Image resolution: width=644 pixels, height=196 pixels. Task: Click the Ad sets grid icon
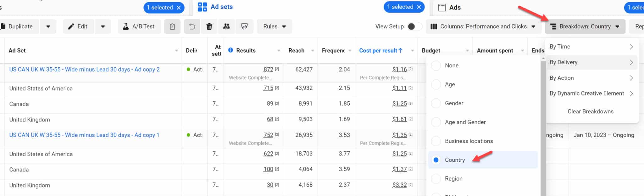point(202,7)
